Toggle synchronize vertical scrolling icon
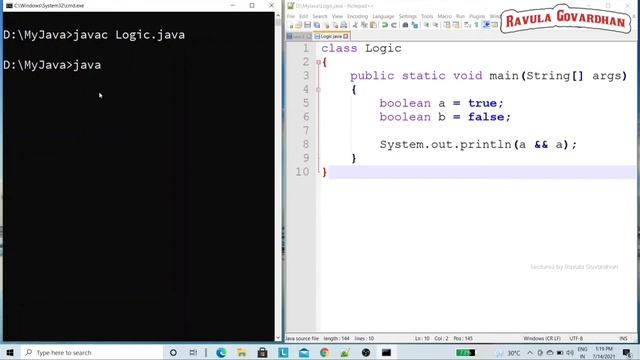640x360 pixels. coord(447,25)
